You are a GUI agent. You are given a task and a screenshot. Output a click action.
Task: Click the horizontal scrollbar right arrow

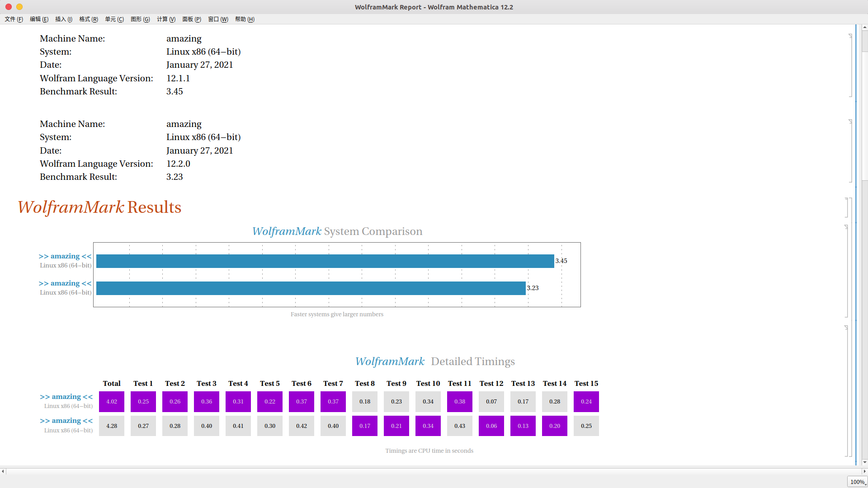click(864, 471)
